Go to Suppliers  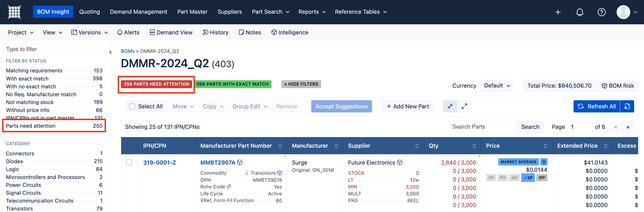pyautogui.click(x=230, y=12)
